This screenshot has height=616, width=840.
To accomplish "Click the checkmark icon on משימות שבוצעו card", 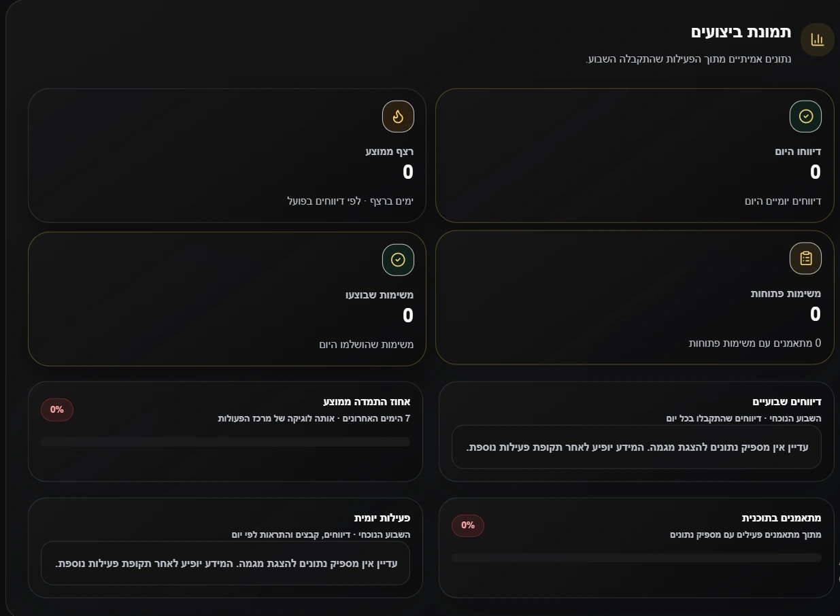I will 398,260.
